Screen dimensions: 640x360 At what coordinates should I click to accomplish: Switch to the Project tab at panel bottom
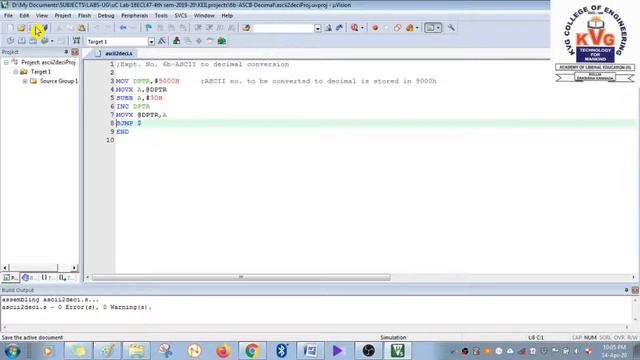coord(11,278)
